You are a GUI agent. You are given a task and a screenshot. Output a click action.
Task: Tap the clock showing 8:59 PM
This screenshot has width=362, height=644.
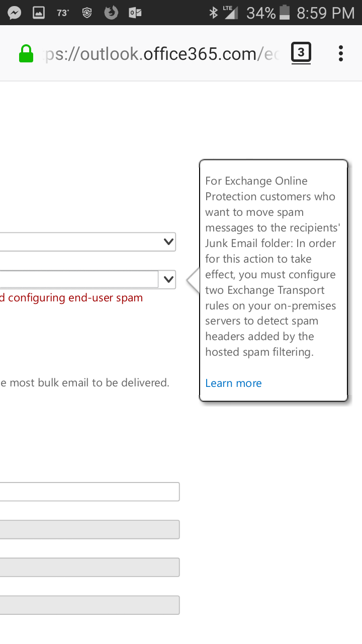pyautogui.click(x=325, y=13)
